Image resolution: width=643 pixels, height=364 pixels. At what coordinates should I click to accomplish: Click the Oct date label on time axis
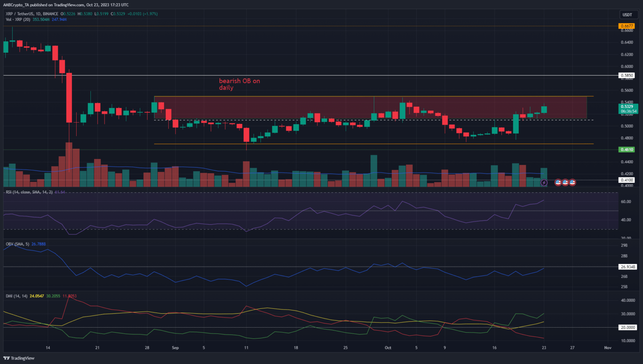point(388,348)
